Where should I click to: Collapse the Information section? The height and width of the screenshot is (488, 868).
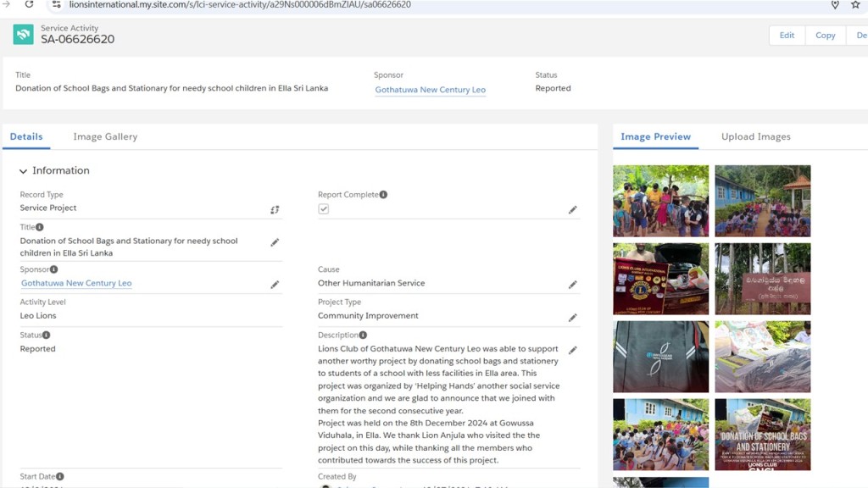pos(23,171)
